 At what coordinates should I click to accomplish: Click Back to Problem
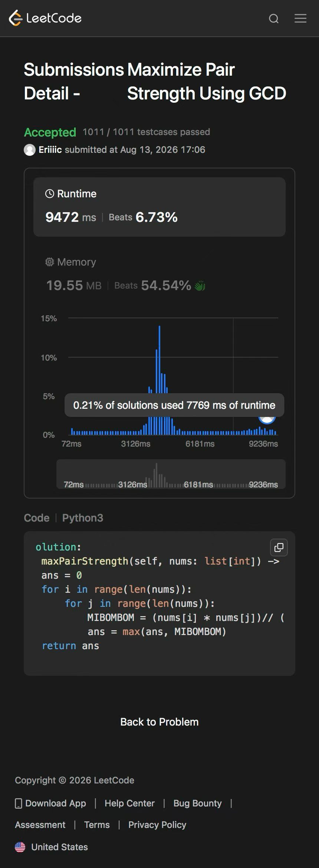tap(159, 722)
